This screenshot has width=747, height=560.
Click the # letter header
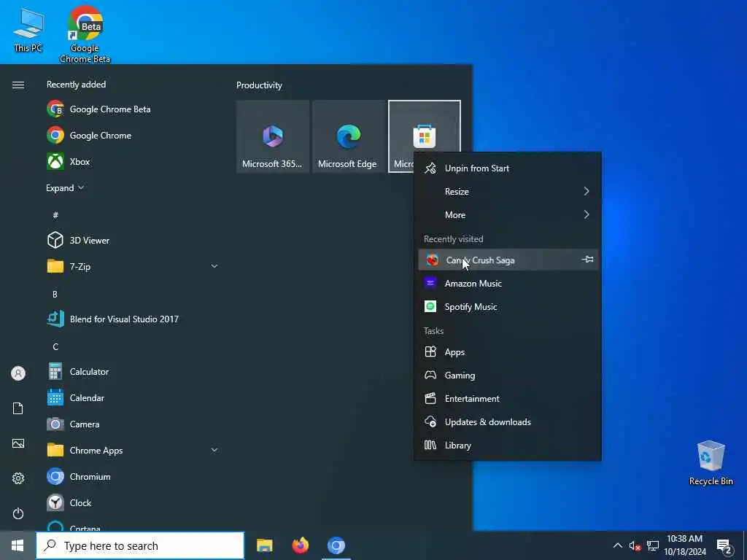pos(55,215)
